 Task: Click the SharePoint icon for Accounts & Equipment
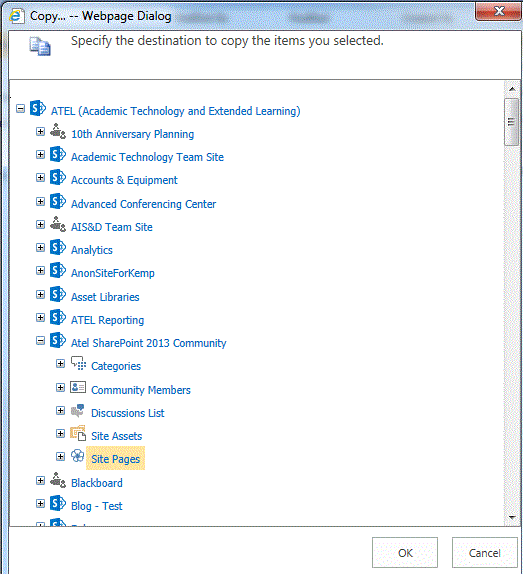click(x=58, y=177)
